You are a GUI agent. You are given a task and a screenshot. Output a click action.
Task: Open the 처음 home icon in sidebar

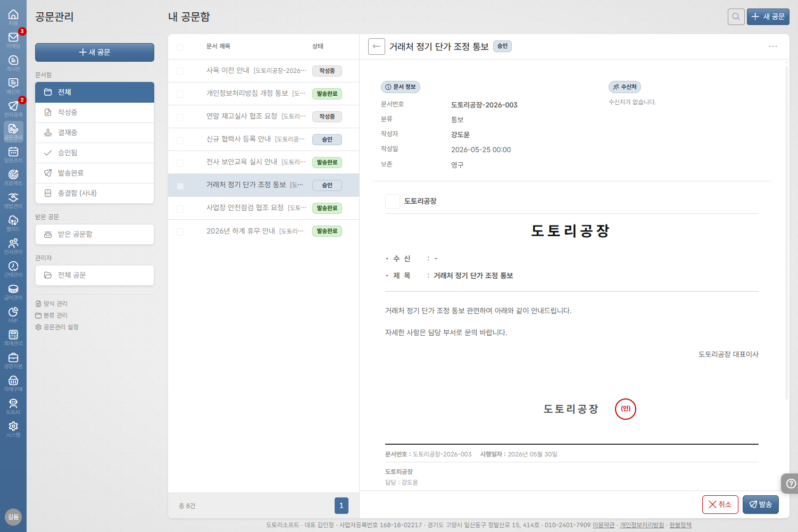point(13,17)
